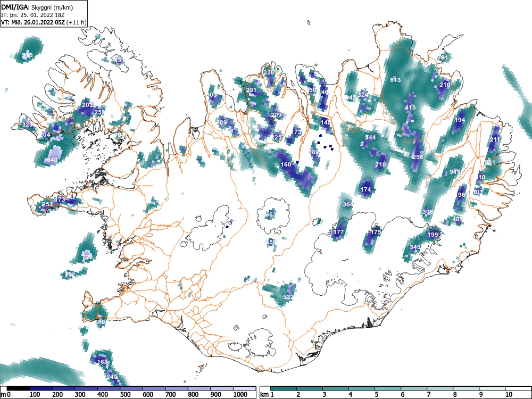Click the 146 visibility value
Screen dimensions: 532x399
tap(323, 92)
